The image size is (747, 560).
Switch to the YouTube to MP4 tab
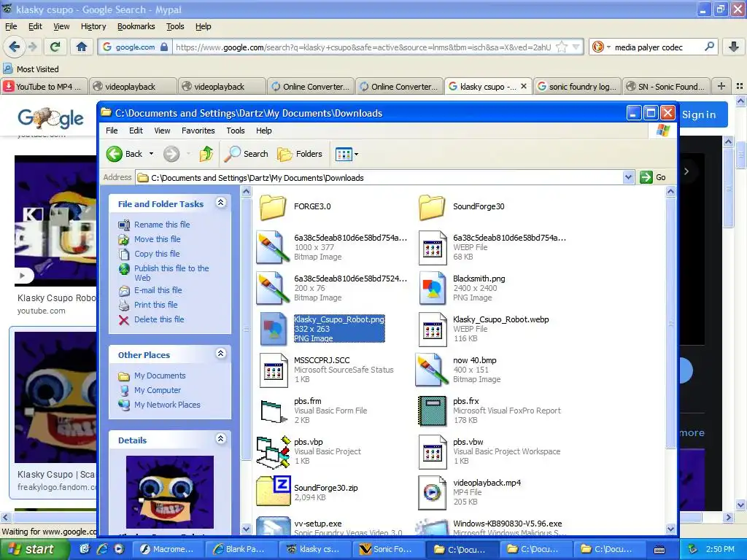[x=44, y=86]
